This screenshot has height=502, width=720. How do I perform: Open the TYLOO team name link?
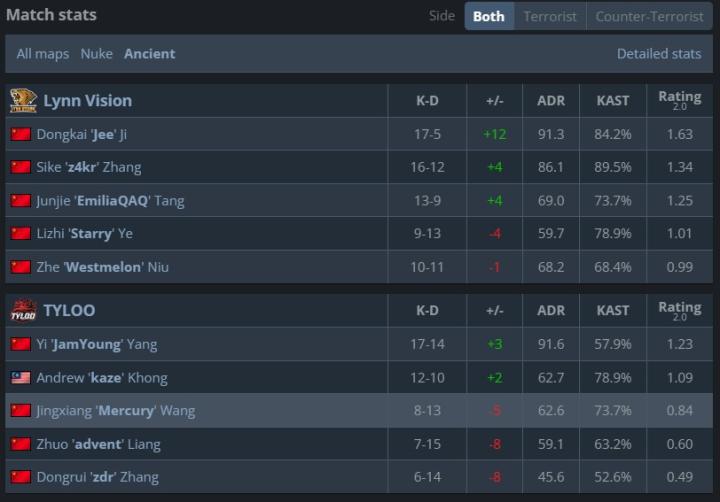click(x=69, y=310)
